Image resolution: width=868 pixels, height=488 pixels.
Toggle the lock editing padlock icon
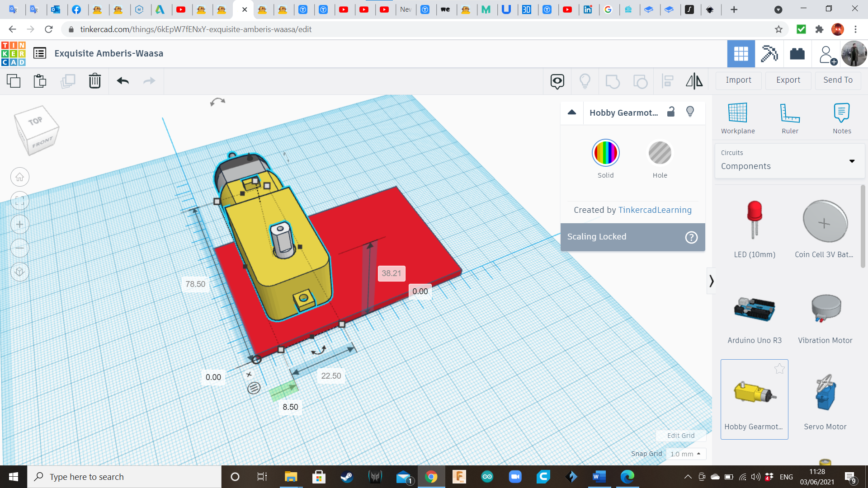click(671, 112)
